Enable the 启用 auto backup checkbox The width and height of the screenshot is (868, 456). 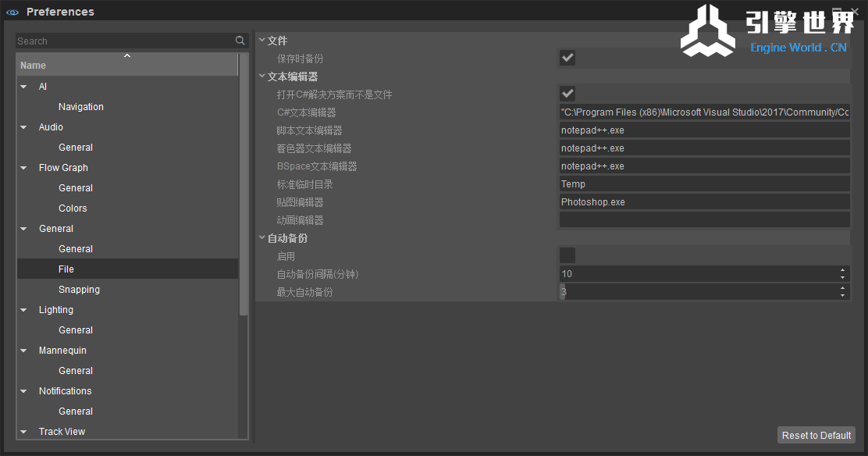[x=567, y=255]
